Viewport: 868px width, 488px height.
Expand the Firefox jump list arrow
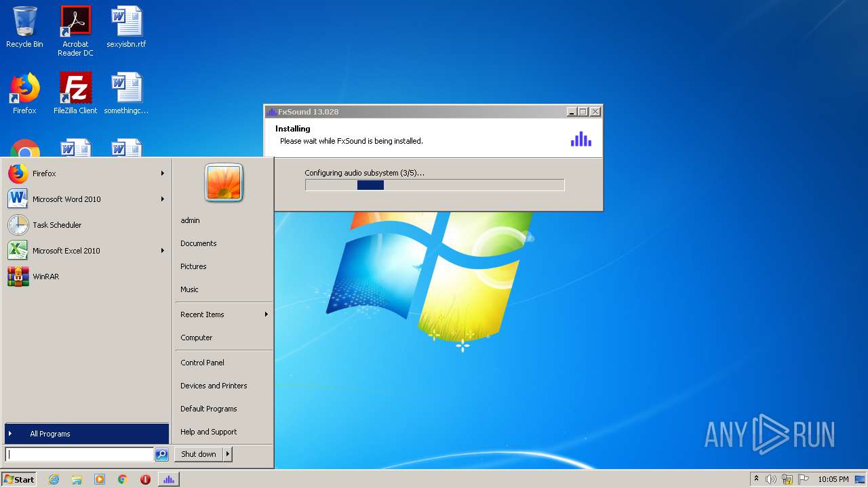pyautogui.click(x=163, y=174)
